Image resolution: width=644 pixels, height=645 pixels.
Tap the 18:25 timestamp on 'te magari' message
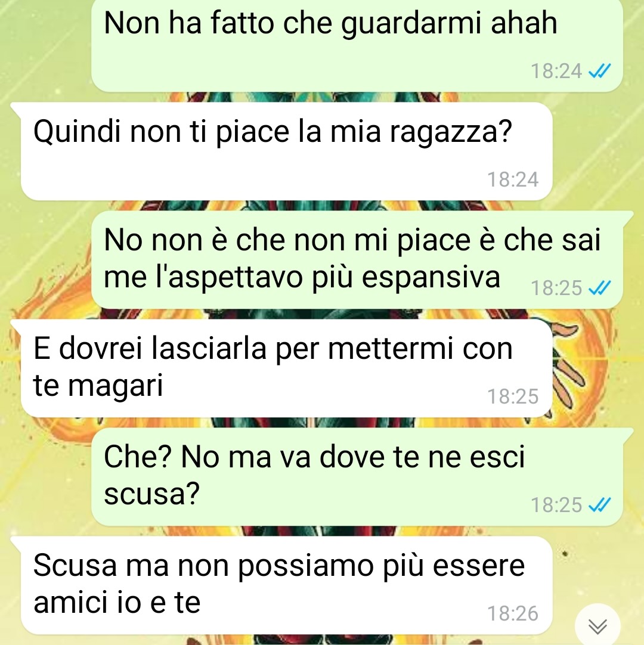513,396
